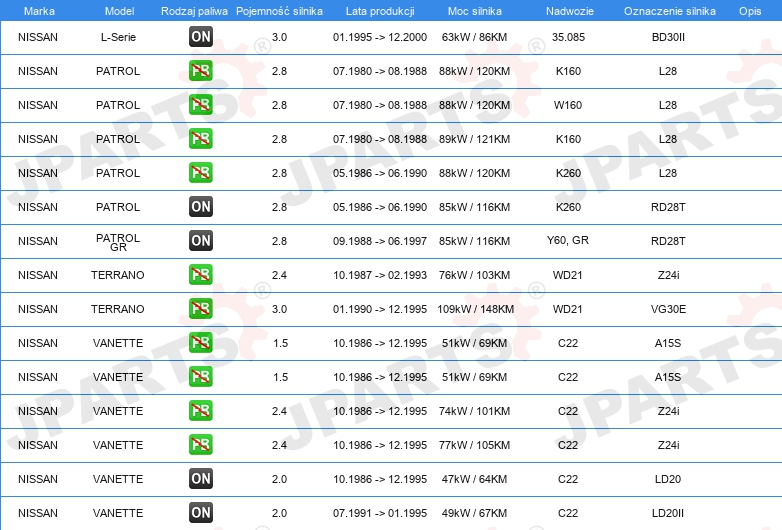782x530 pixels.
Task: Select the 2.4 capacity cell in TERRANO Z24i row
Action: coord(279,275)
